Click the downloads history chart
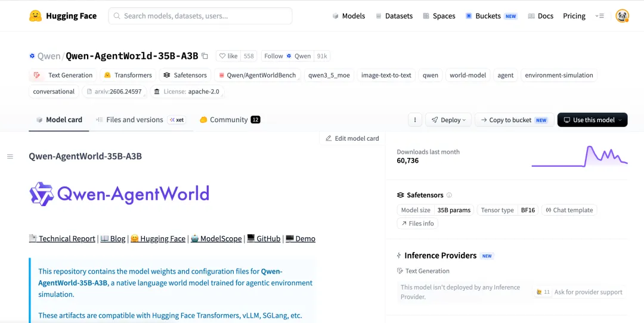Screen dimensions: 644x323 click(580, 156)
